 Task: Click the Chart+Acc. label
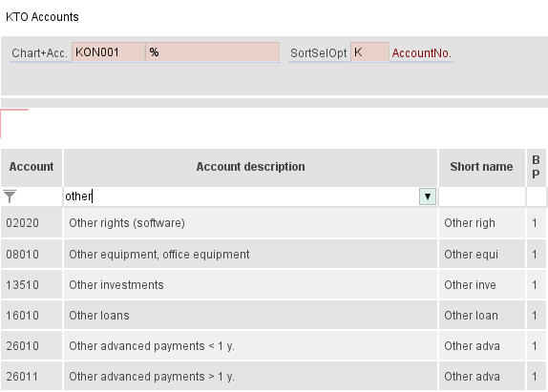tap(39, 53)
